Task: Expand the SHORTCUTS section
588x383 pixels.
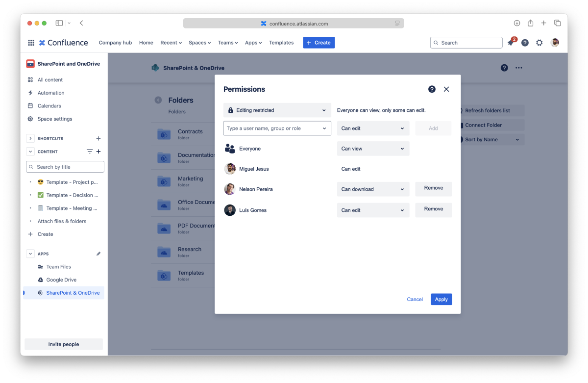Action: point(30,139)
